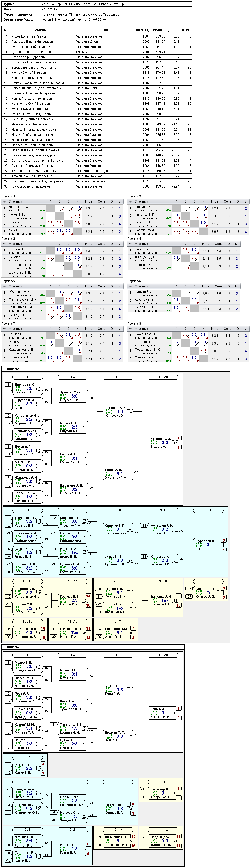This screenshot has width=252, height=868.
Task: Click the 'Группа-1' table title
Action: 9,196
